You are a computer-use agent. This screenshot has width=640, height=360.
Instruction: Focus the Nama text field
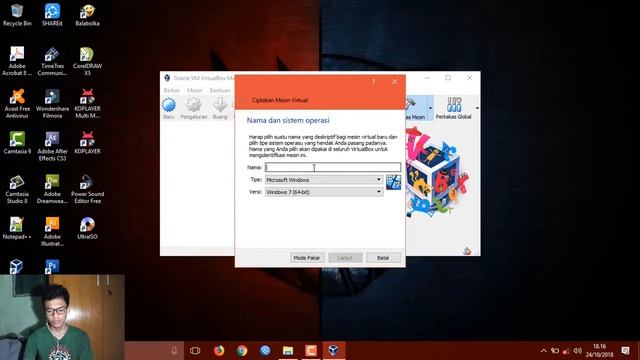point(333,167)
